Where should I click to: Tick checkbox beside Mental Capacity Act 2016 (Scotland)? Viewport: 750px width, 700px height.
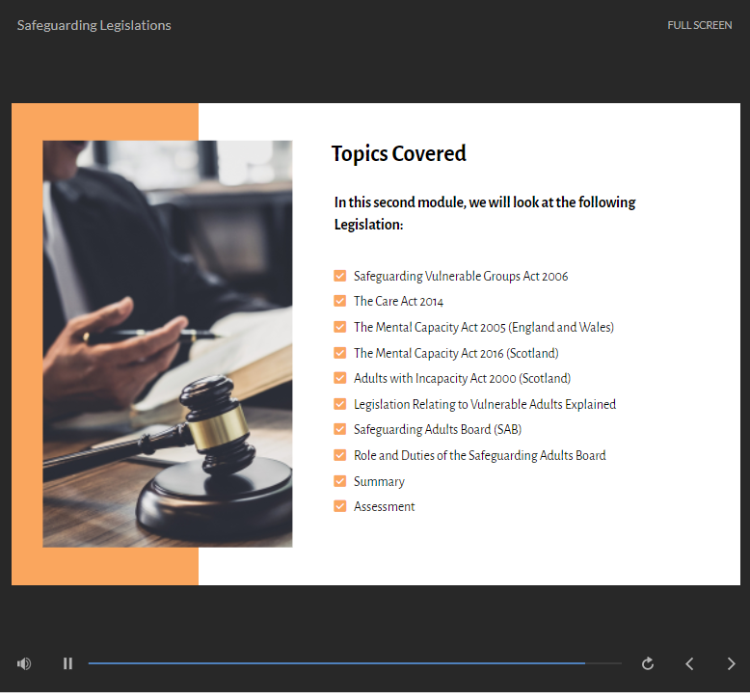coord(339,353)
